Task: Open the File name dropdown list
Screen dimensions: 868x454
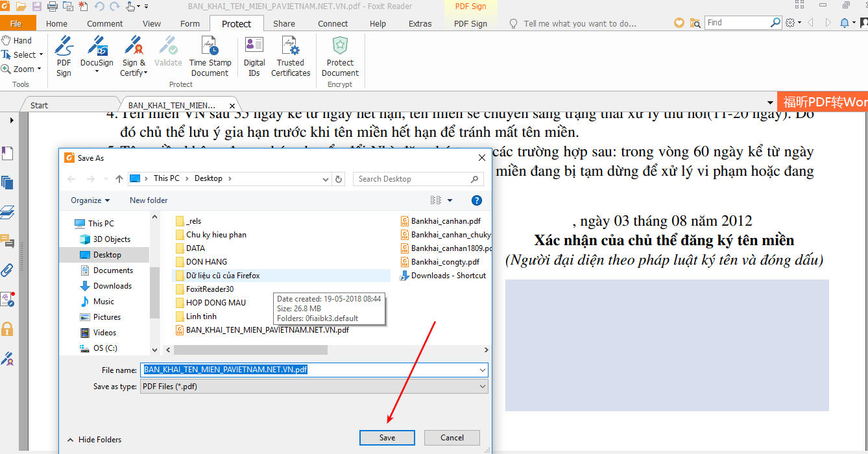Action: [x=482, y=370]
